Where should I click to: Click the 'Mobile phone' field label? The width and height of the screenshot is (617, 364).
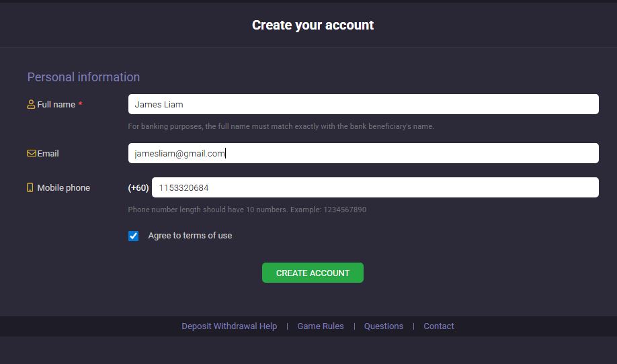coord(63,188)
